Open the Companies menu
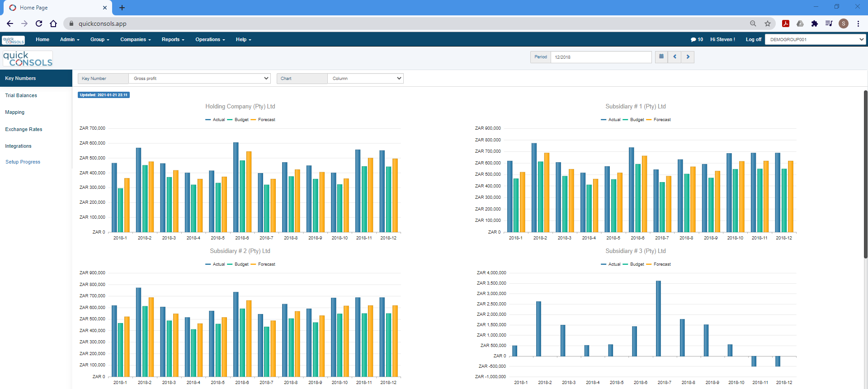The image size is (868, 389). [135, 40]
